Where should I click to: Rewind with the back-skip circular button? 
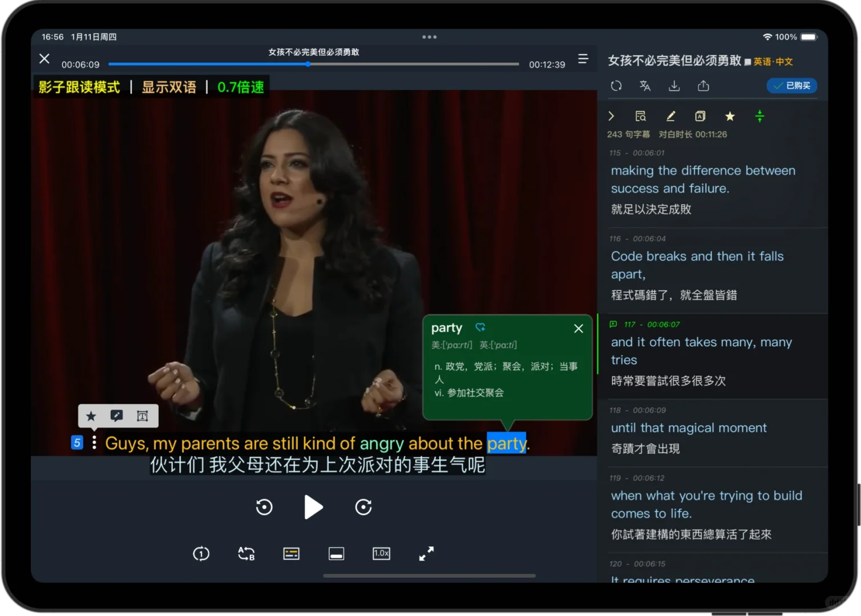pos(264,507)
